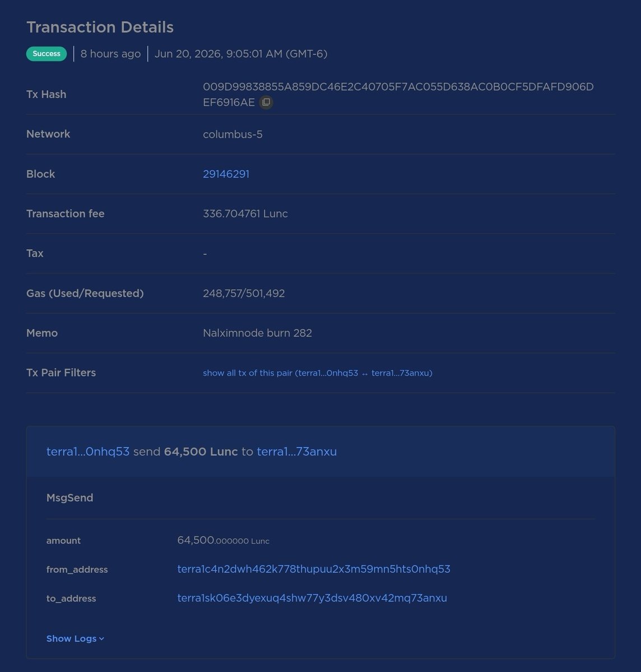
Task: Open sender terra1...0nhq53 in header
Action: click(x=88, y=451)
